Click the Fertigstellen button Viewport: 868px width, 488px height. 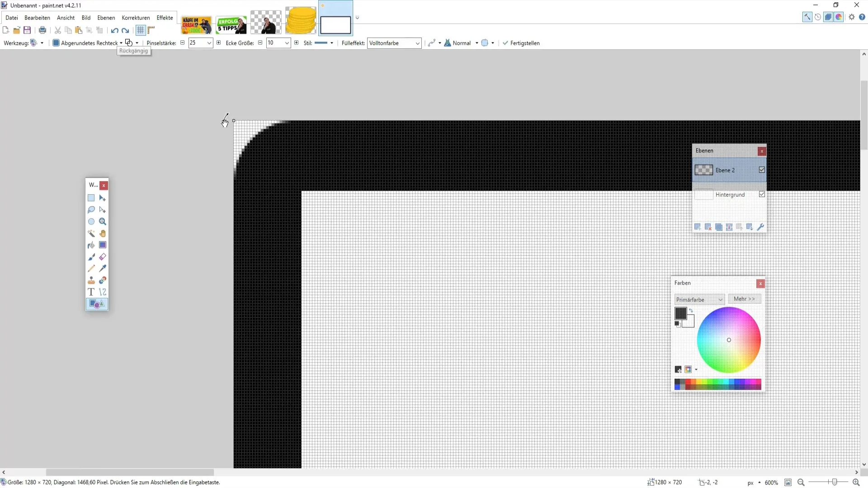521,43
